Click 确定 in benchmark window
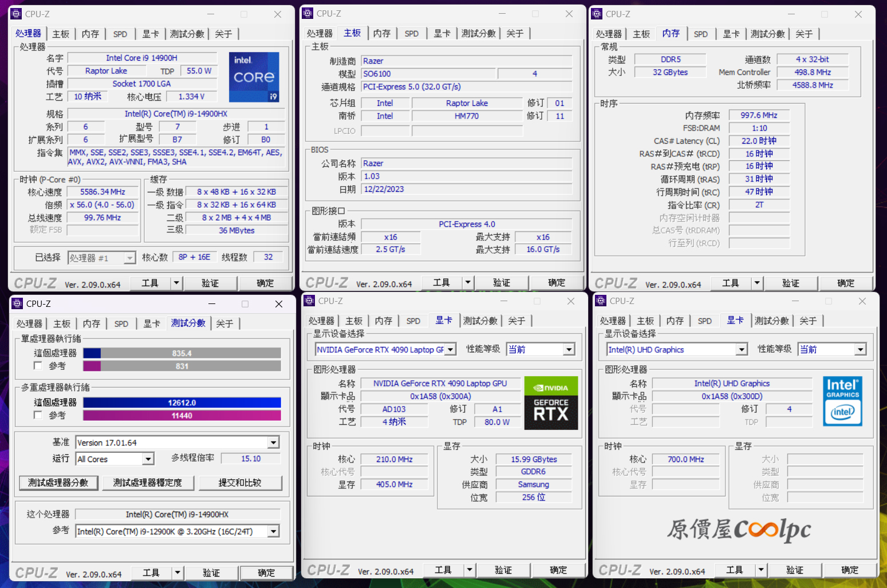The height and width of the screenshot is (588, 887). tap(266, 573)
